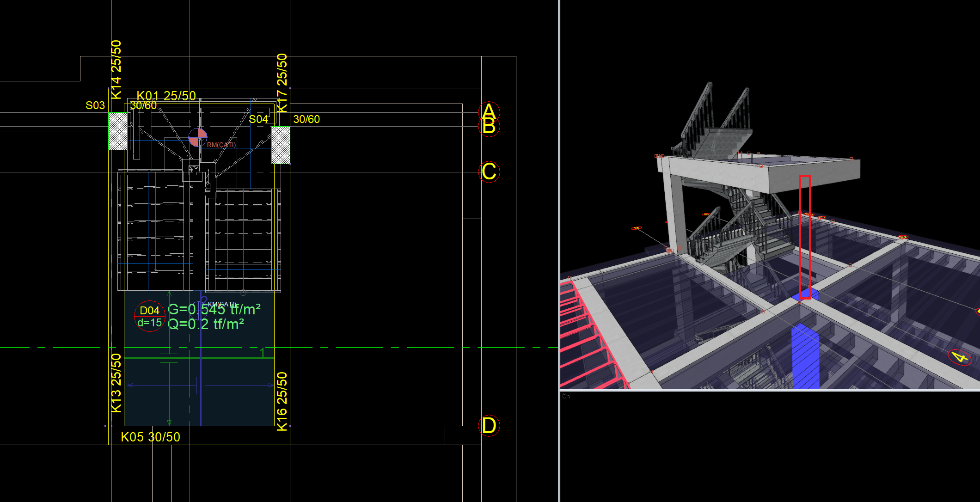Select the axis C circle label

point(489,172)
